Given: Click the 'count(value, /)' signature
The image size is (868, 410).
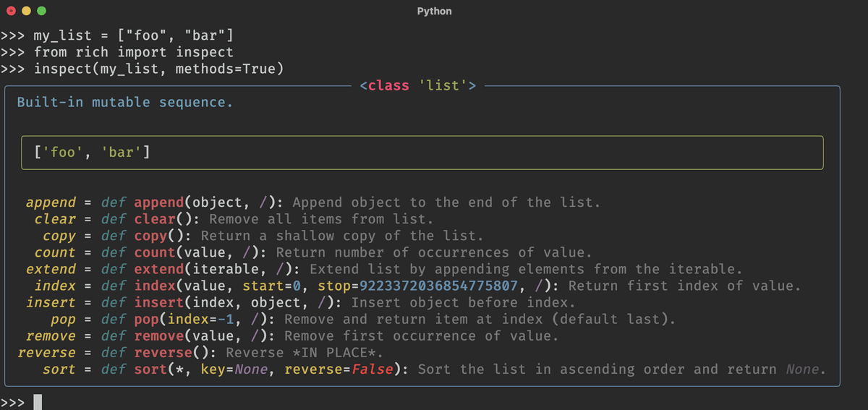Looking at the screenshot, I should coord(197,252).
